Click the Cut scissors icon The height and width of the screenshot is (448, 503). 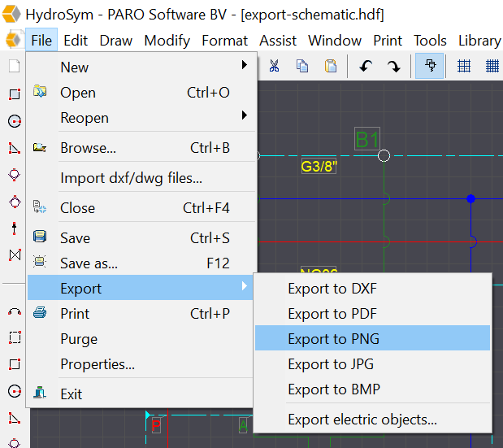274,66
